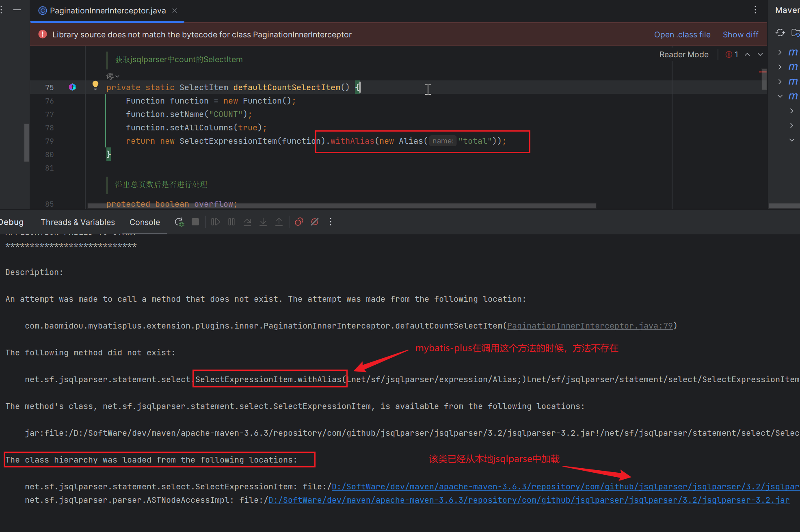Expand first child under open Maven module
Viewport: 800px width, 532px height.
coord(791,110)
